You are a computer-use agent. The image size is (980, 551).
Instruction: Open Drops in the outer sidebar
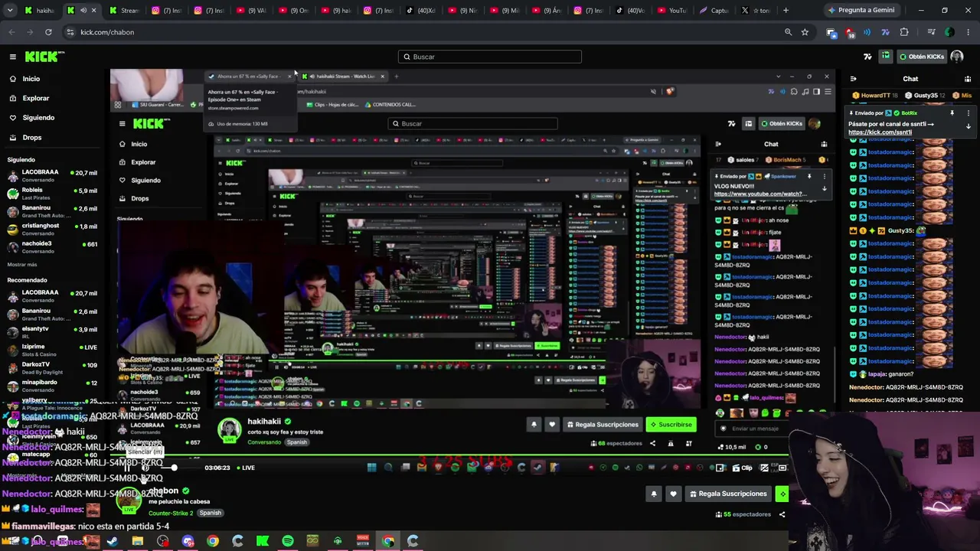(32, 138)
